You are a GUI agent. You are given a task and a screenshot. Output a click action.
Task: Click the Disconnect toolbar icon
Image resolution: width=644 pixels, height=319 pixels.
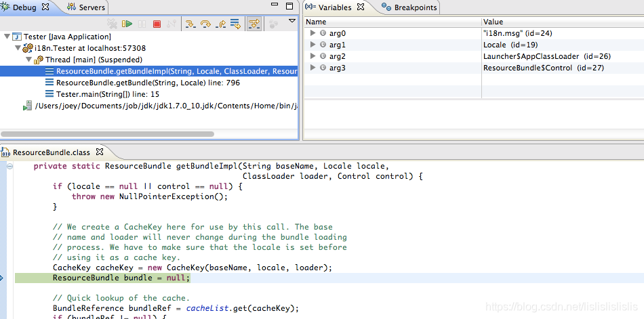pos(172,24)
